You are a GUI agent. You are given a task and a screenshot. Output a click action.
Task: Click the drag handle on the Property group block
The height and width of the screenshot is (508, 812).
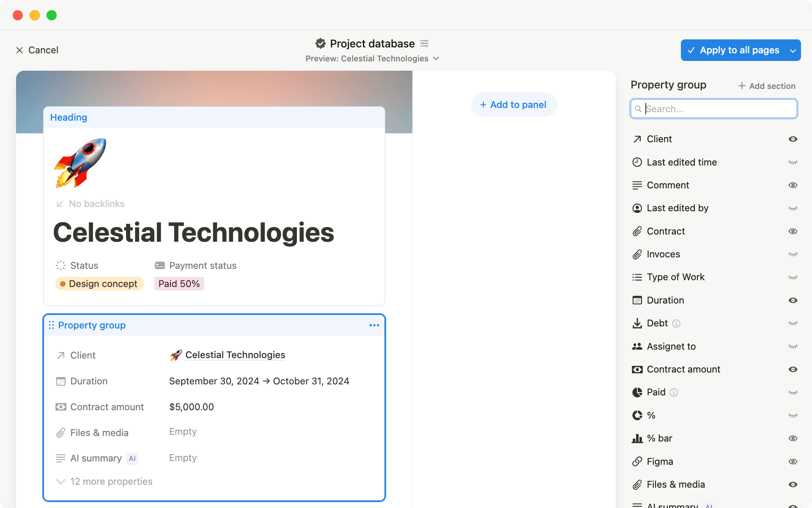(x=52, y=325)
